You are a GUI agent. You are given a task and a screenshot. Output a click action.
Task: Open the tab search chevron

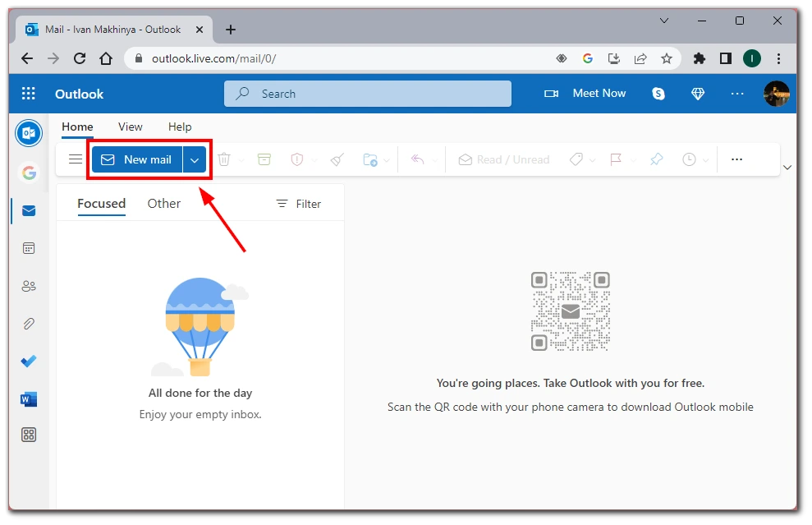pyautogui.click(x=664, y=21)
